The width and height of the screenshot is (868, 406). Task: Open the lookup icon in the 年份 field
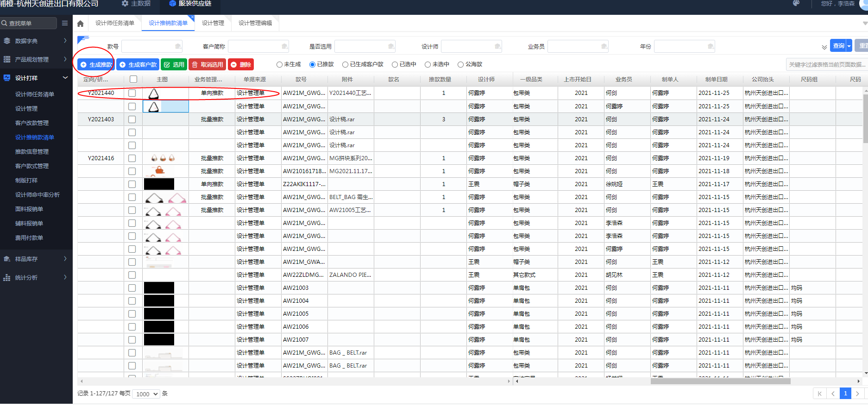tap(711, 46)
